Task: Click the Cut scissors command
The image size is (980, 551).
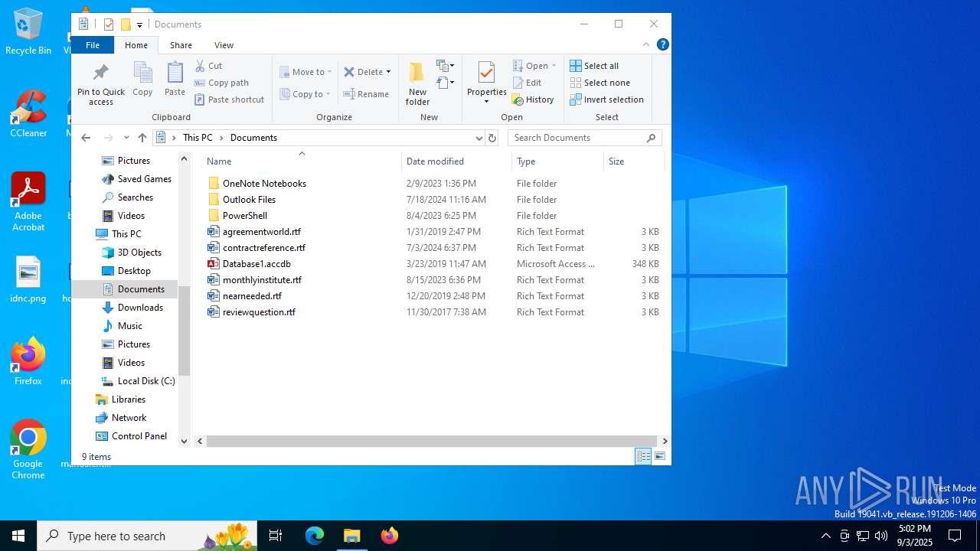Action: pyautogui.click(x=208, y=66)
